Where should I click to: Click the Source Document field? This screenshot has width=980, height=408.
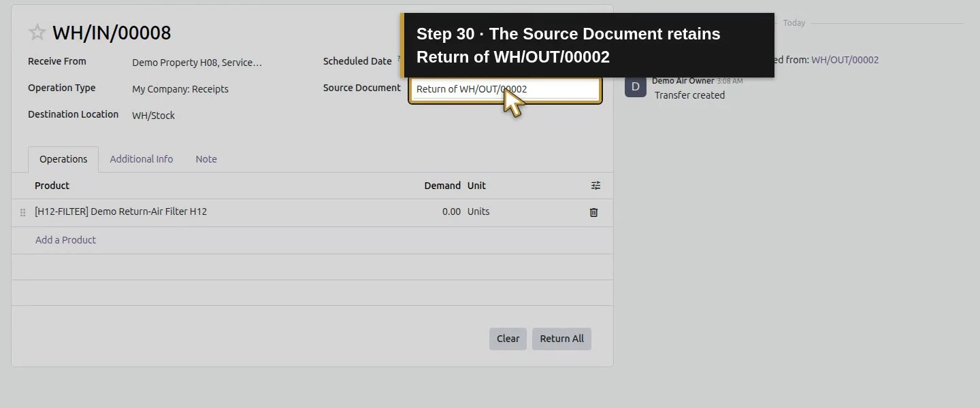(x=505, y=89)
